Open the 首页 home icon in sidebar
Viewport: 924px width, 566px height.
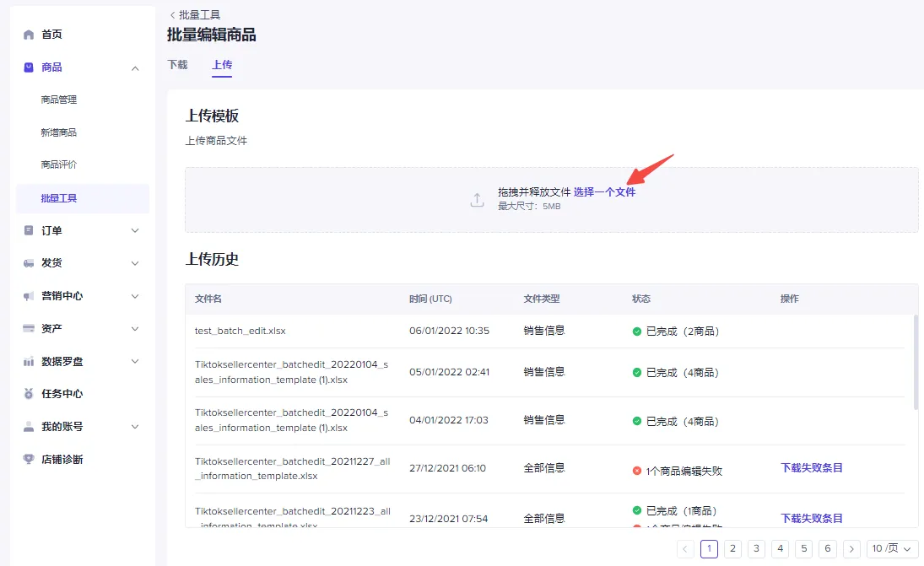[x=27, y=34]
